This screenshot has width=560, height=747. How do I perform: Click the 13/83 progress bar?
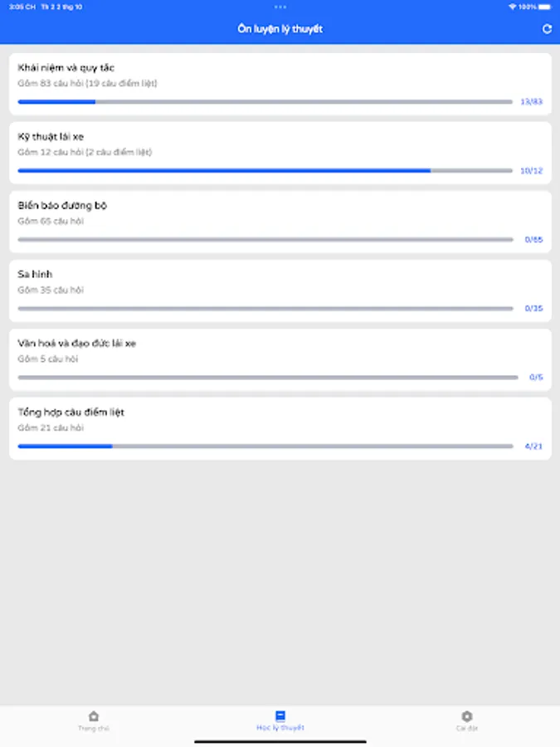coord(265,102)
